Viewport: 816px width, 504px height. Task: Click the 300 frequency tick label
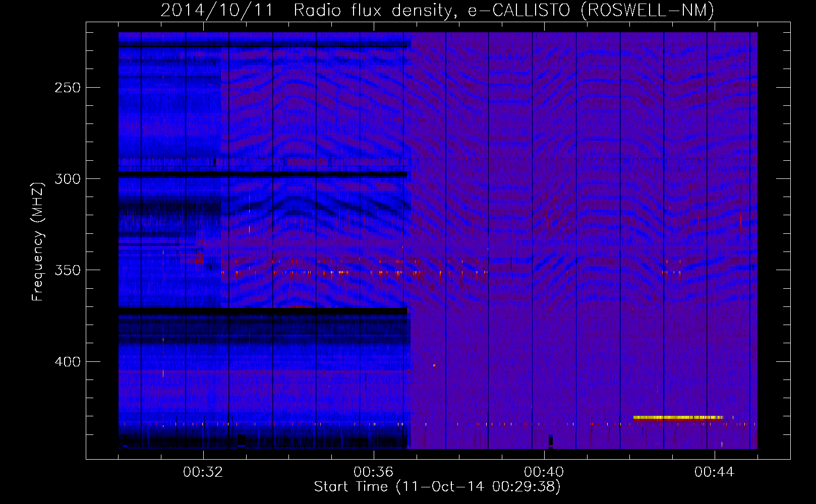(68, 179)
